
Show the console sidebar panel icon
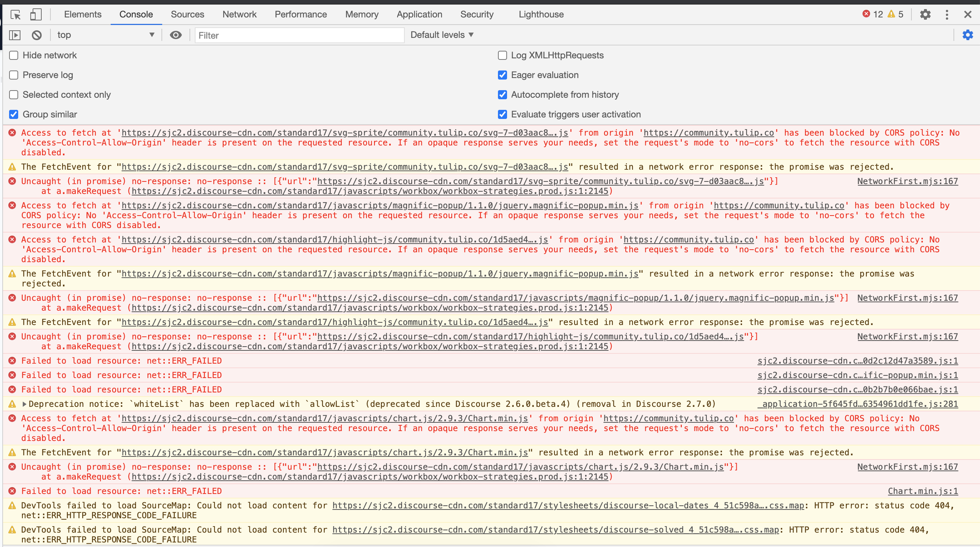click(14, 35)
